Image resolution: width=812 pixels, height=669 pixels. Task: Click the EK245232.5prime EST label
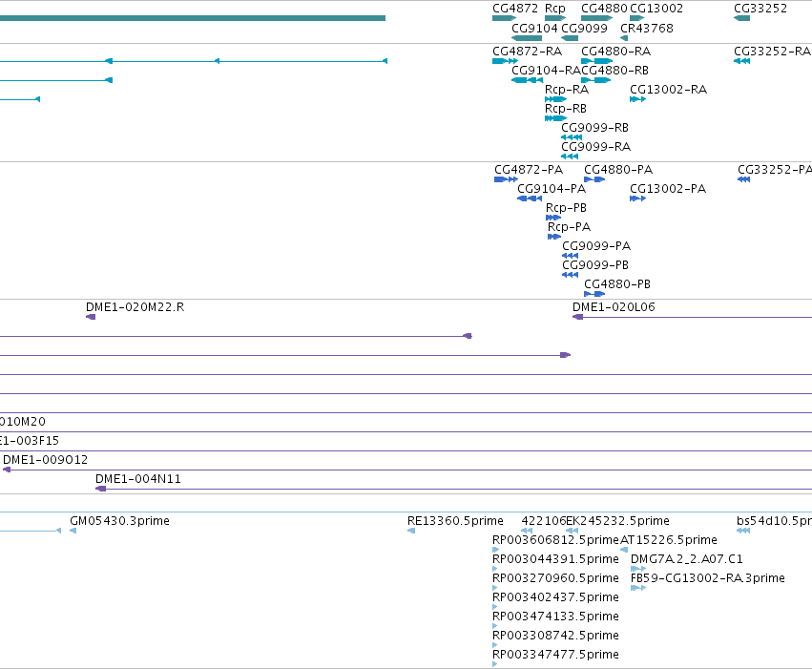coord(617,521)
